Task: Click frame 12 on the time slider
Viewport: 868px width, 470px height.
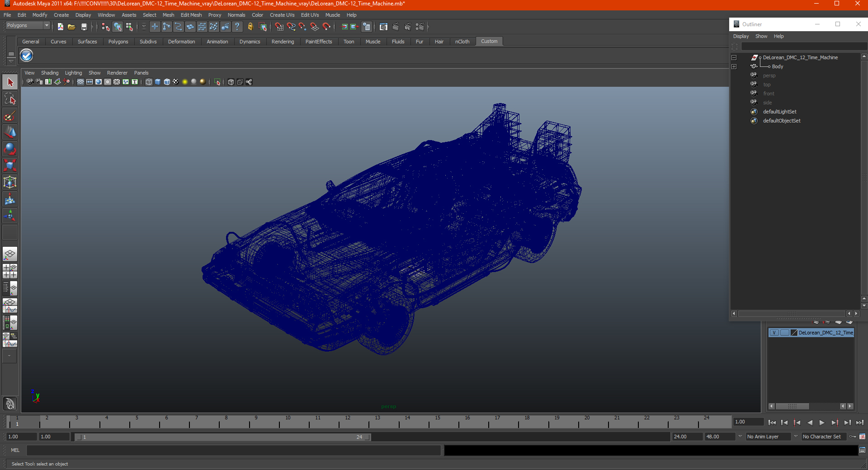Action: (x=347, y=422)
